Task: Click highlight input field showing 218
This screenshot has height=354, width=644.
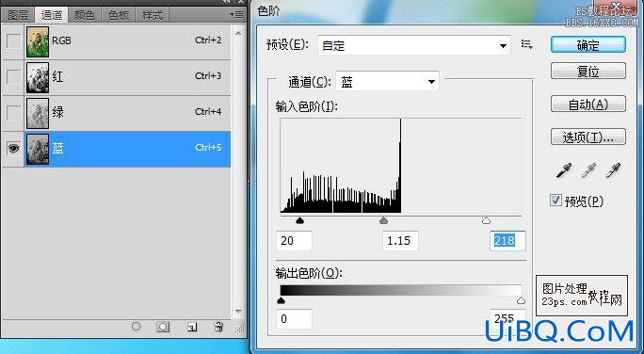Action: coord(507,241)
